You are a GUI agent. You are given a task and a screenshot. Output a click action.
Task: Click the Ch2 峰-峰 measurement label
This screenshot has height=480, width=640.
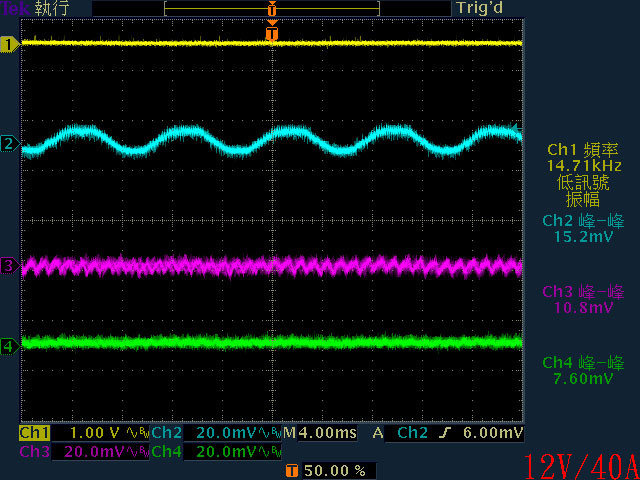[x=583, y=221]
